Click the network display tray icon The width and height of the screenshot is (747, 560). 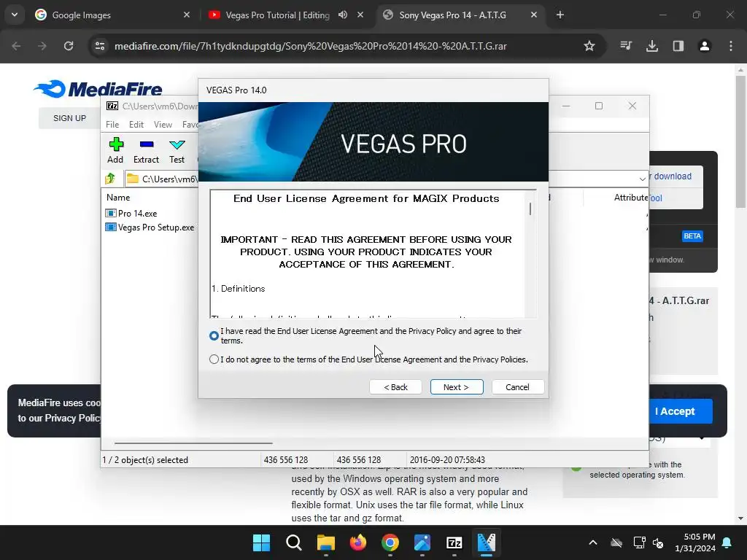(x=639, y=542)
